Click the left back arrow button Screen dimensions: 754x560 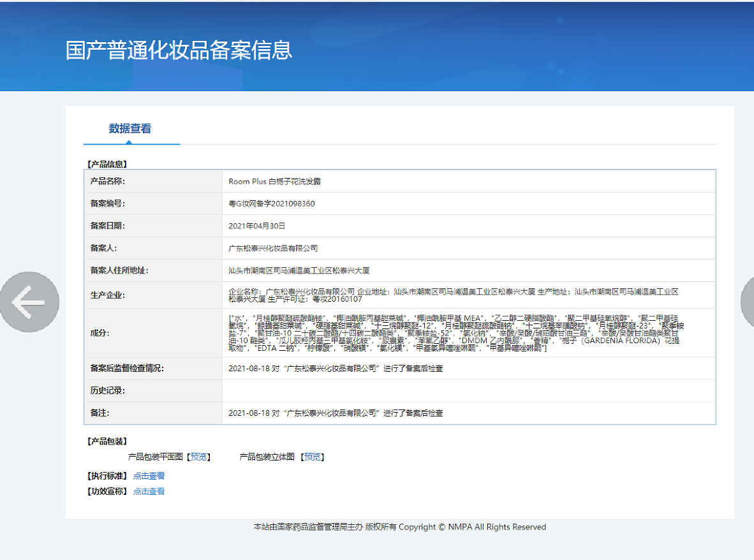(x=29, y=302)
